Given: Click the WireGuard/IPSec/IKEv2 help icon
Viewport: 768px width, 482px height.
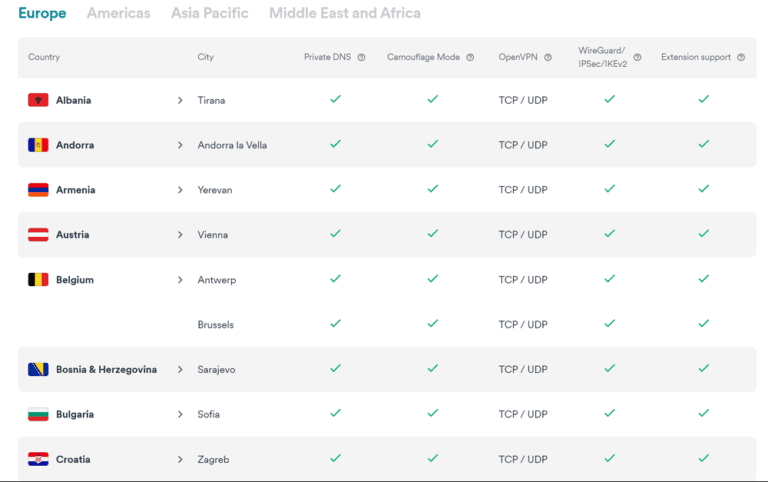Looking at the screenshot, I should point(637,57).
